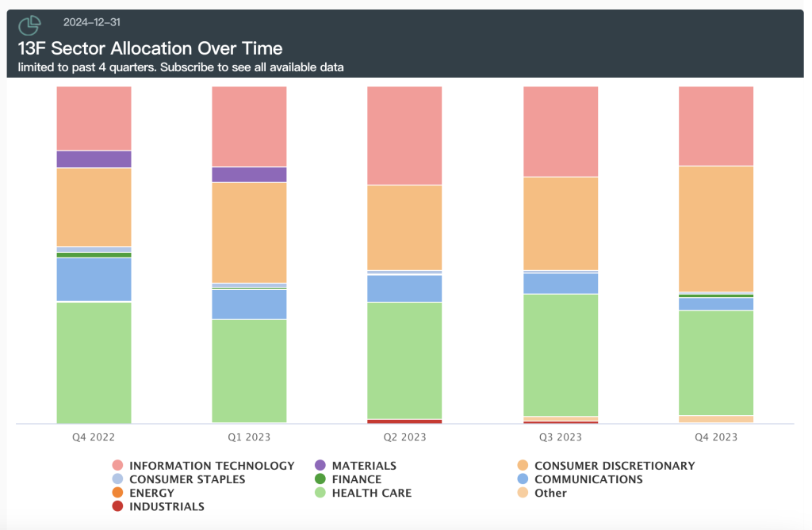Toggle the Consumer Discretionary legend dot
The width and height of the screenshot is (812, 530).
523,466
